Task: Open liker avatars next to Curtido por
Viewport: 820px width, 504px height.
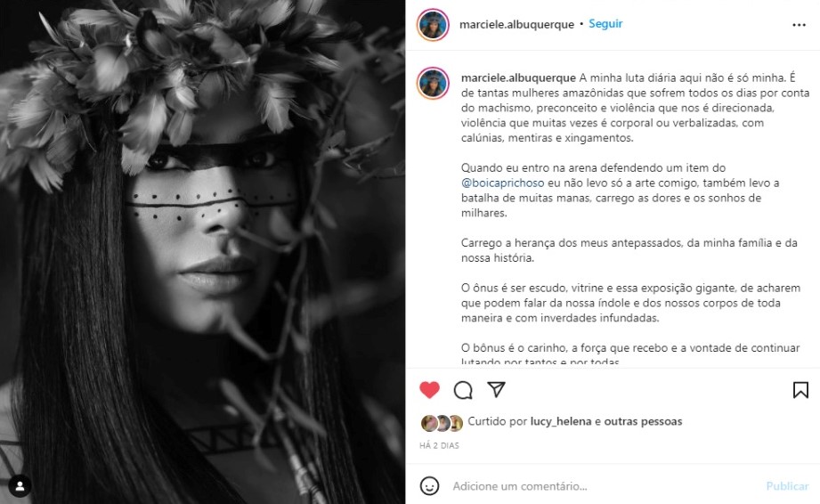Action: (x=442, y=423)
